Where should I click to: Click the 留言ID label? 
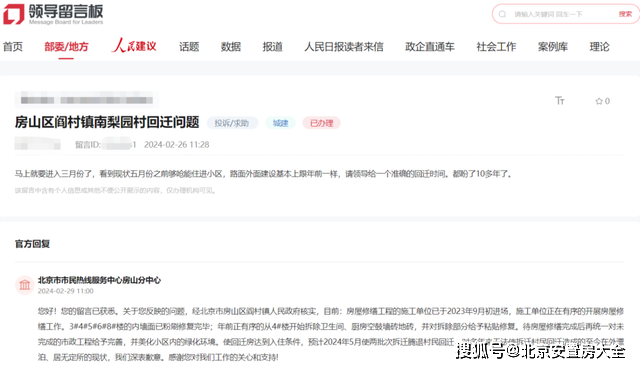[x=88, y=144]
